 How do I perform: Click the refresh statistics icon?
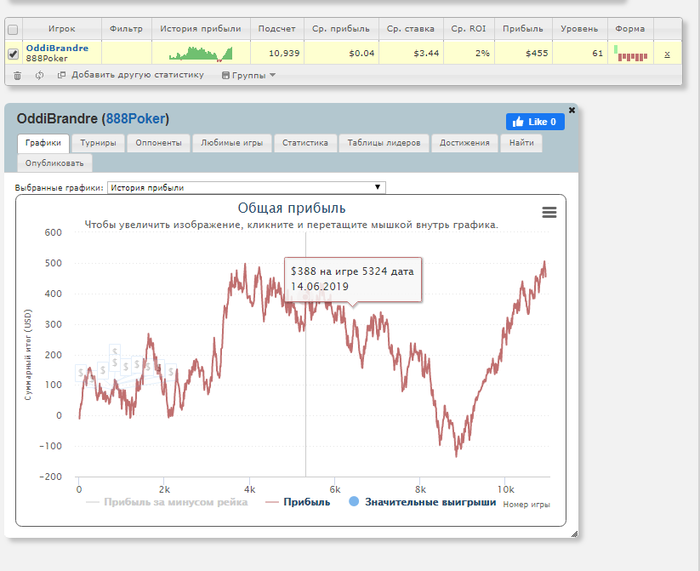(39, 75)
